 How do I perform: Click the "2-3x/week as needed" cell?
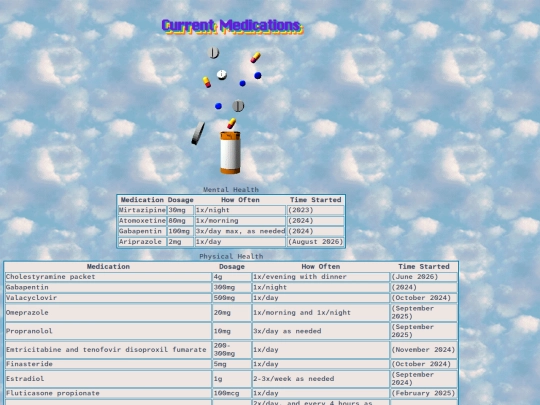click(321, 379)
